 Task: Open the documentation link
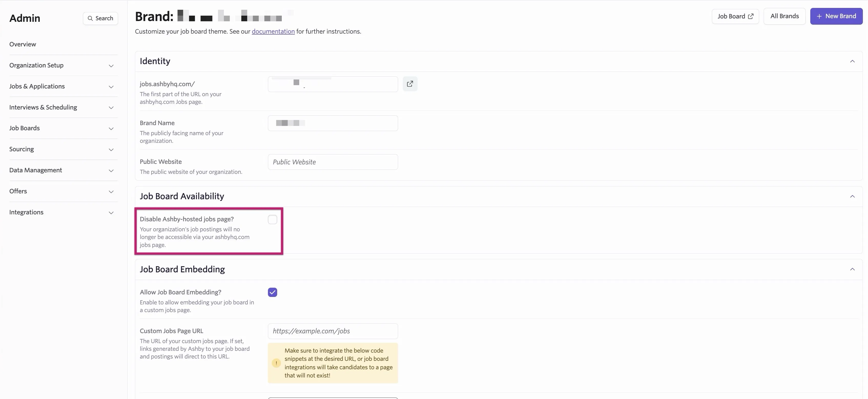point(273,31)
